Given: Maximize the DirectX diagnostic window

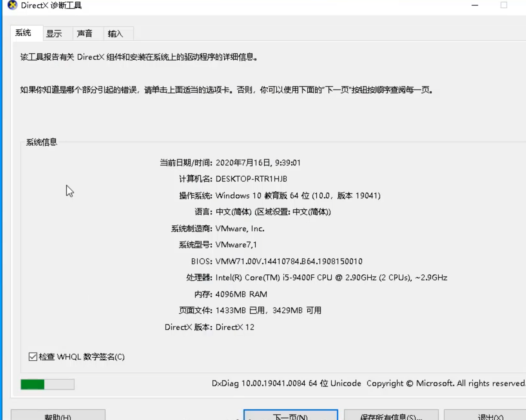Looking at the screenshot, I should 504,6.
